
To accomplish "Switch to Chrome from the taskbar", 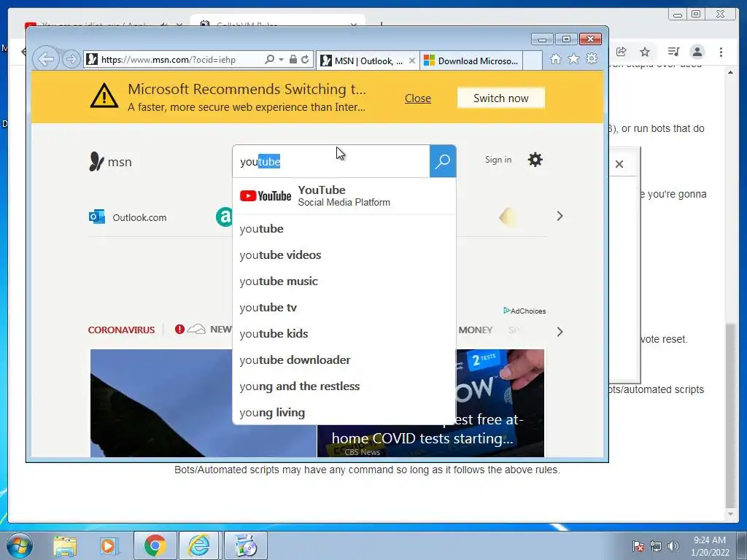I will click(x=155, y=545).
